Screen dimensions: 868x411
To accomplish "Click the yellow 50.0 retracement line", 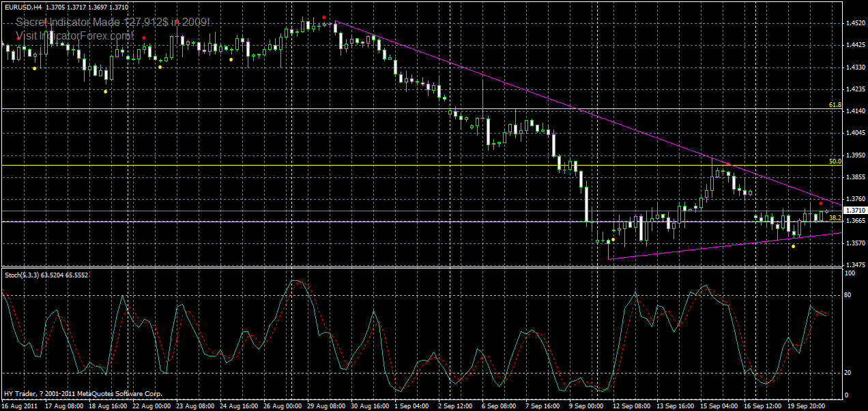I will (x=409, y=164).
